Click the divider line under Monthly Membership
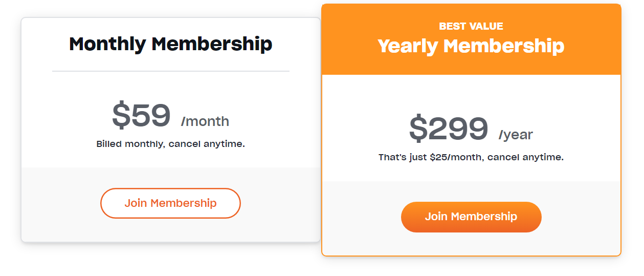This screenshot has height=276, width=644. pos(170,71)
